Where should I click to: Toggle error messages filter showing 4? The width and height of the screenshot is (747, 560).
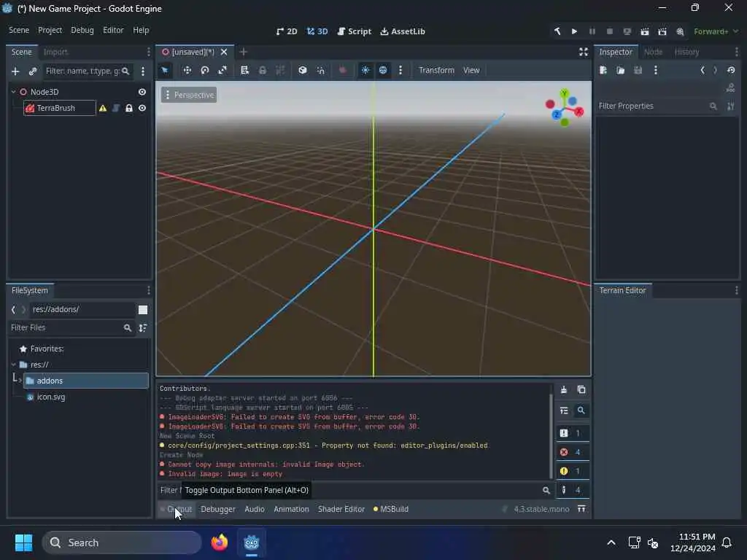click(573, 452)
